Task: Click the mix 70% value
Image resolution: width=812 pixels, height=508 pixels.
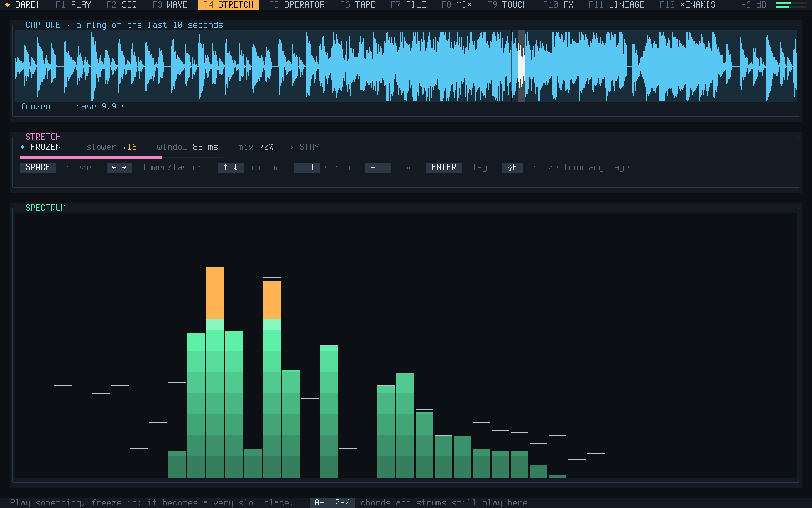Action: click(256, 147)
